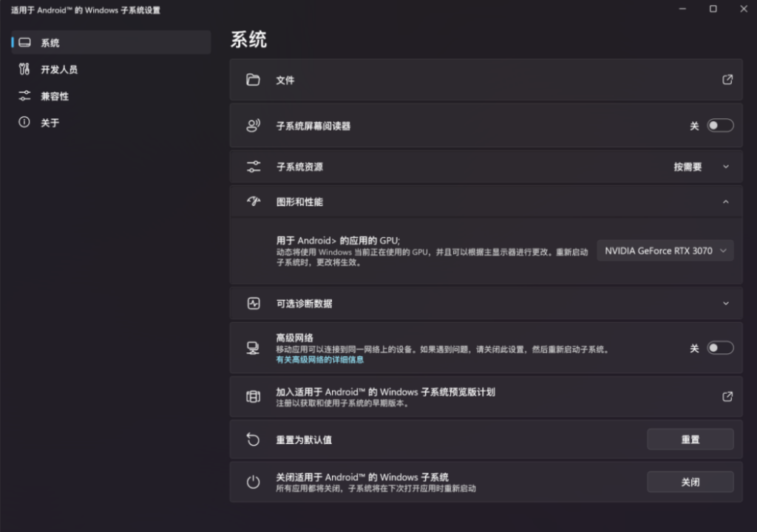Click the 关于 info icon
Viewport: 757px width, 532px height.
pyautogui.click(x=24, y=122)
